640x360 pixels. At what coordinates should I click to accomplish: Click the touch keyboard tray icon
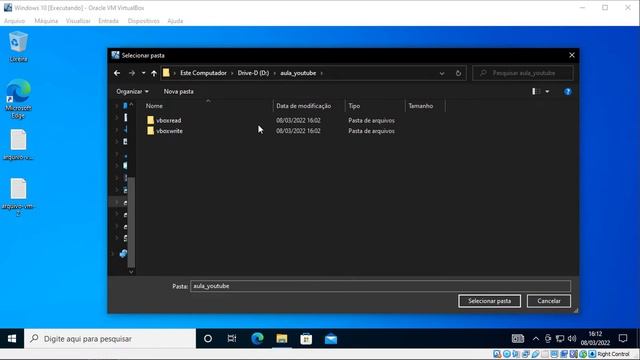click(518, 338)
